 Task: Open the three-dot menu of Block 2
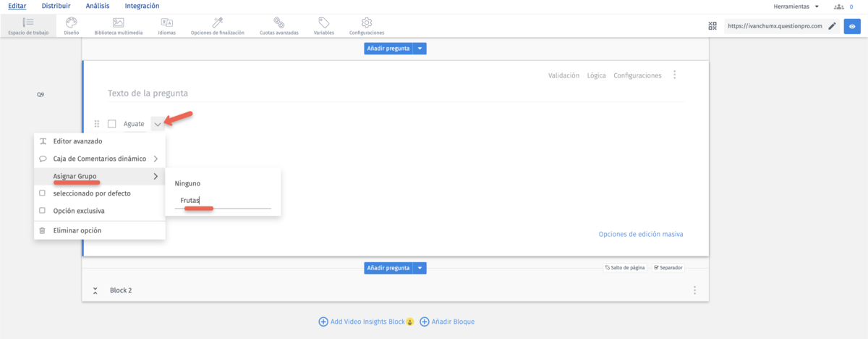tap(695, 290)
